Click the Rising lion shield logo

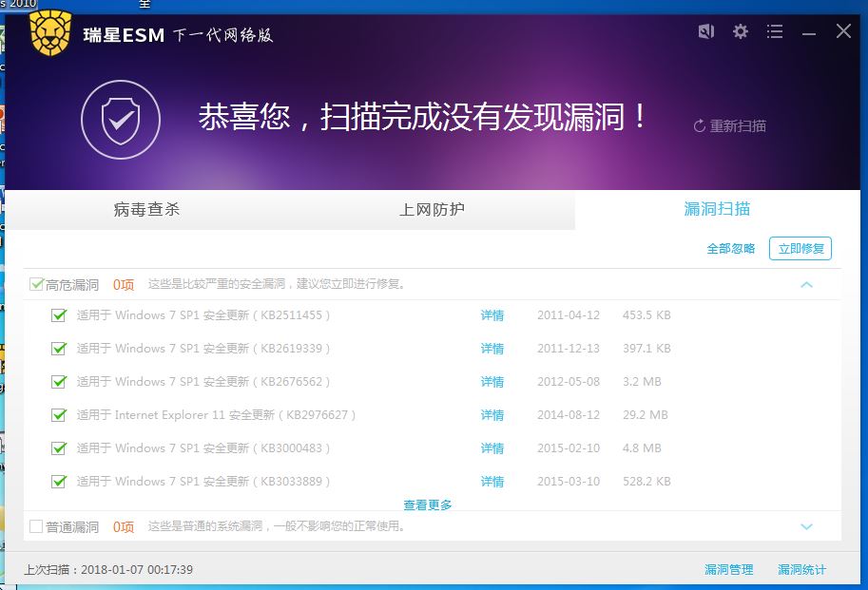[50, 33]
